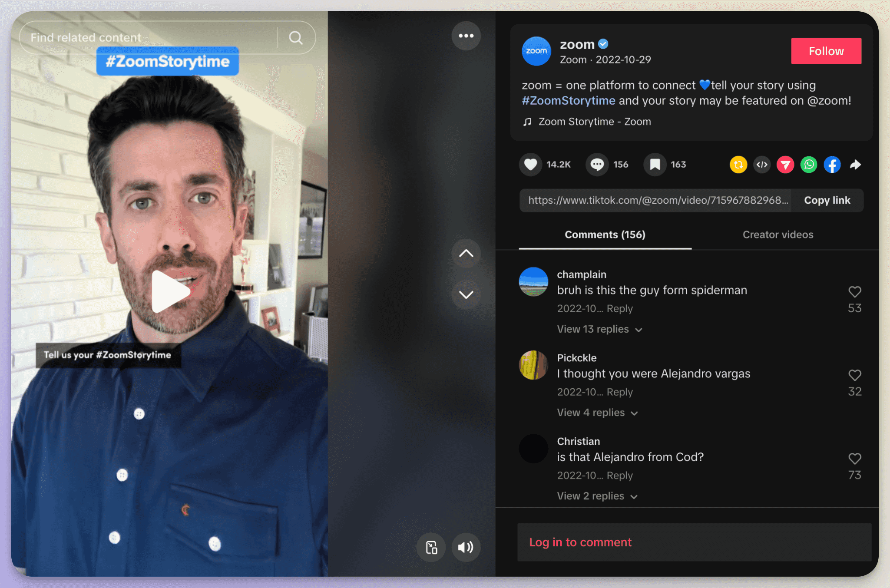Click the 14.2K likes count
This screenshot has height=588, width=890.
(x=558, y=165)
